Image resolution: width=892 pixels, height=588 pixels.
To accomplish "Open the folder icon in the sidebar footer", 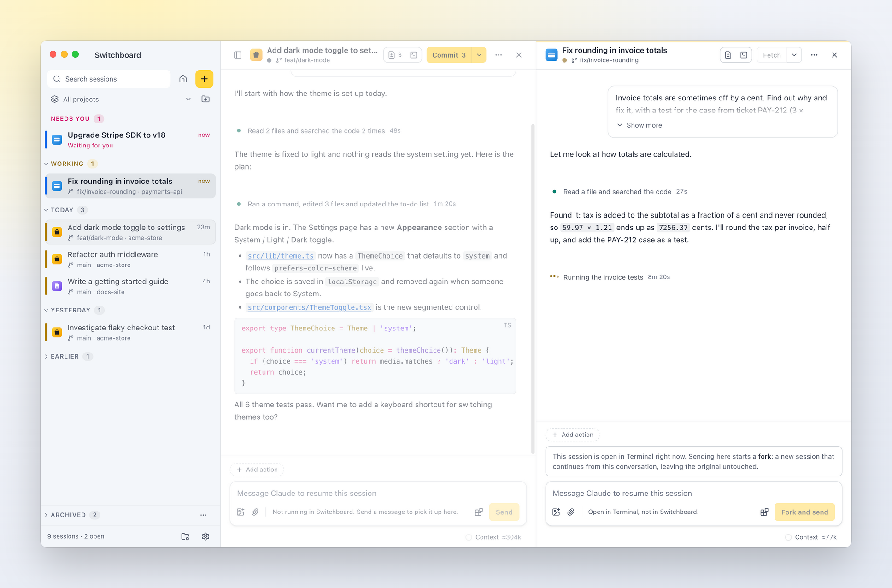I will (x=185, y=536).
